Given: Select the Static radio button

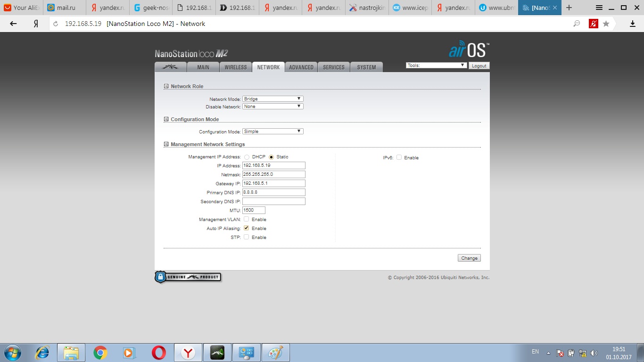Looking at the screenshot, I should click(x=271, y=157).
